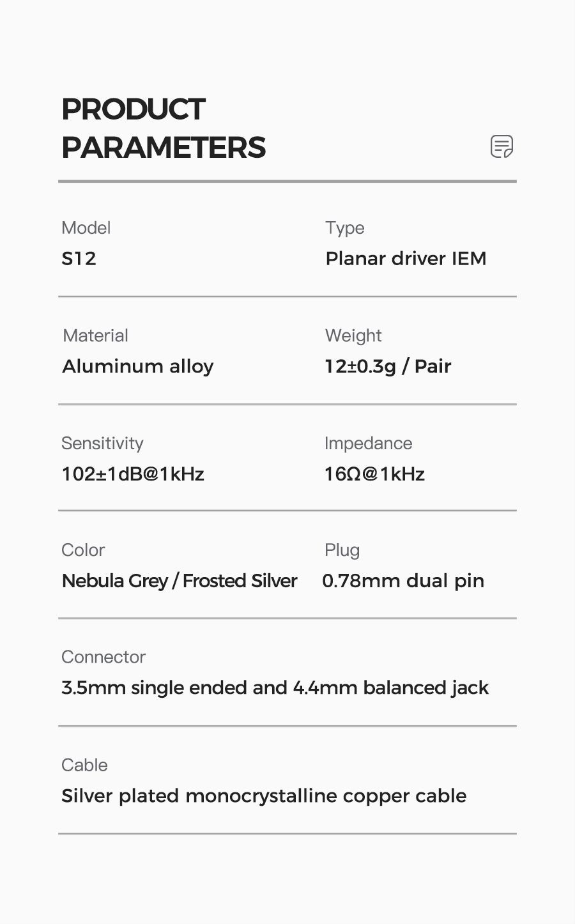Click the Silver plated monocrystalline copper cable text
This screenshot has width=575, height=924.
[x=264, y=796]
